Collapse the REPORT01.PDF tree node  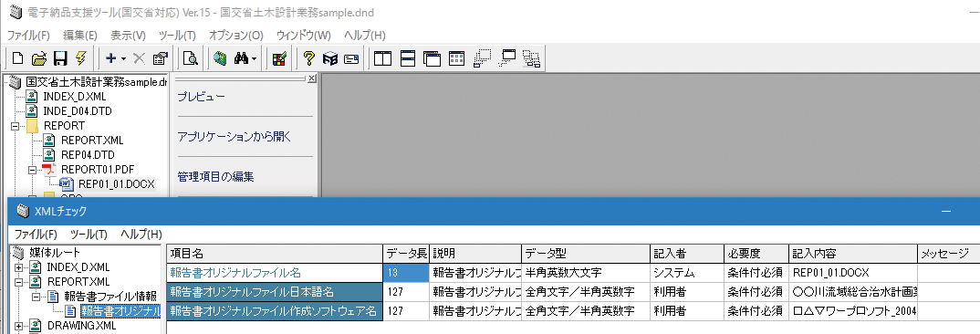[32, 170]
